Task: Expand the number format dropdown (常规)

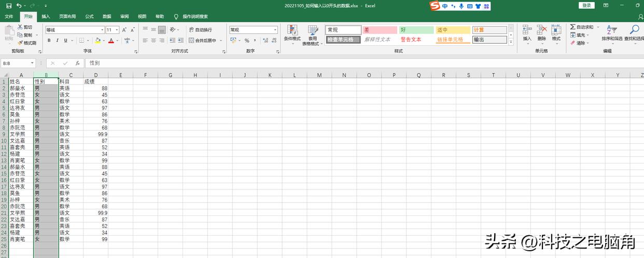Action: 275,30
